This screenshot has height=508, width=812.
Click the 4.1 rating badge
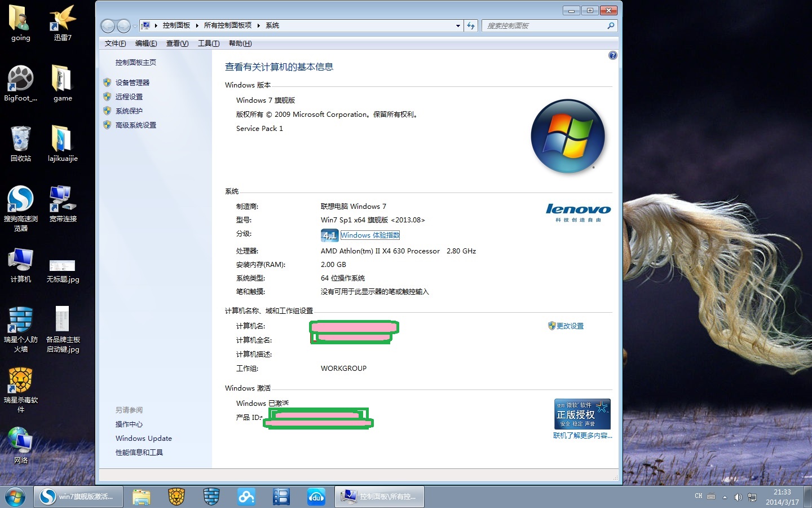tap(329, 235)
